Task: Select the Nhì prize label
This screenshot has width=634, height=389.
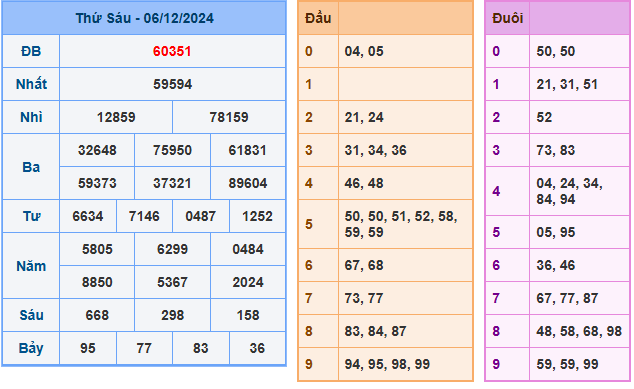Action: click(31, 117)
